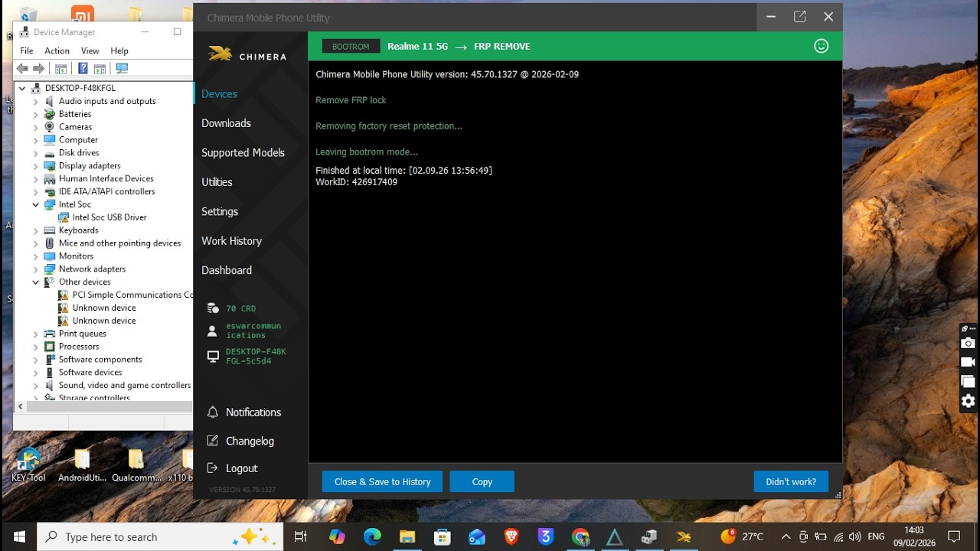Click the coins icon beside 70 CRD
Viewport: 980px width, 551px height.
[x=213, y=308]
